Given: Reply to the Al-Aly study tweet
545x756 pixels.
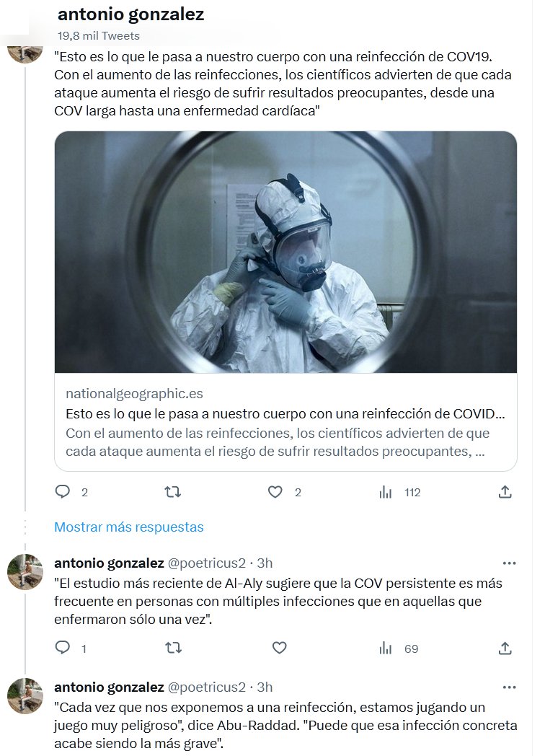Looking at the screenshot, I should coord(63,648).
